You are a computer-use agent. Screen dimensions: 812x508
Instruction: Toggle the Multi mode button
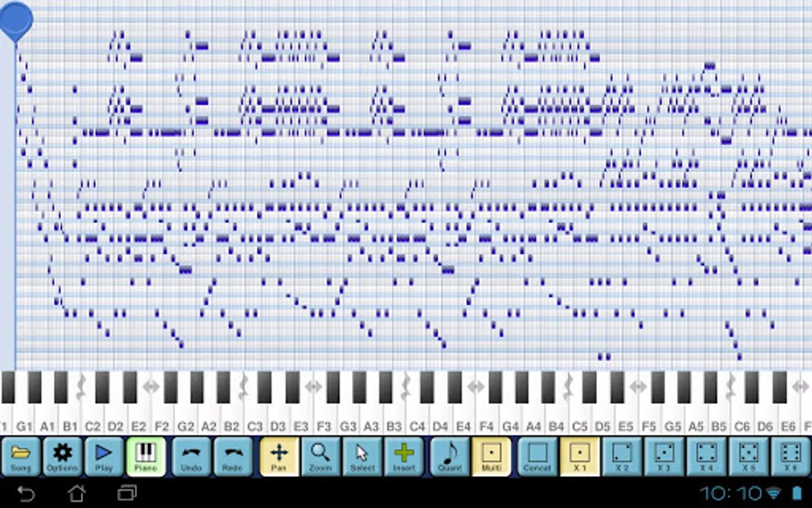click(x=492, y=456)
